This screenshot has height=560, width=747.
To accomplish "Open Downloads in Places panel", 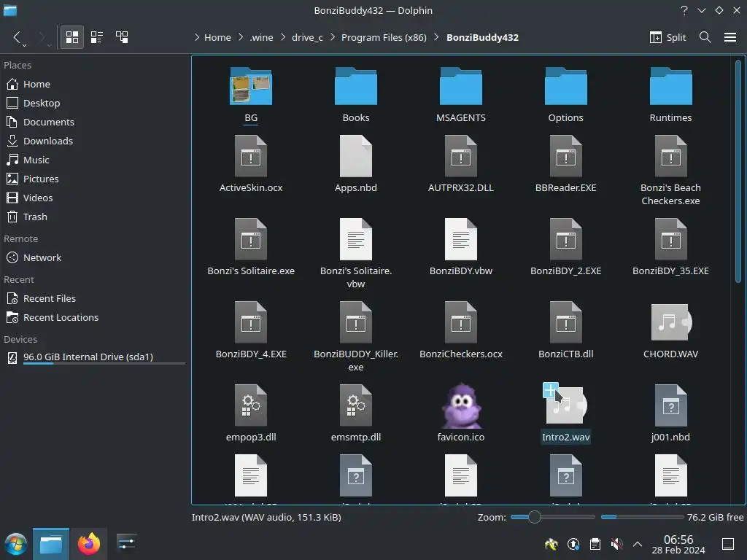I will click(x=94, y=141).
